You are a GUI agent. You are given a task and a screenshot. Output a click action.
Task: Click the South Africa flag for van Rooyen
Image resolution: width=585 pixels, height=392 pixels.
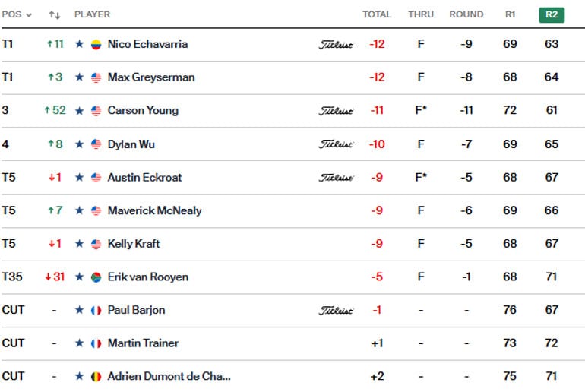click(96, 277)
